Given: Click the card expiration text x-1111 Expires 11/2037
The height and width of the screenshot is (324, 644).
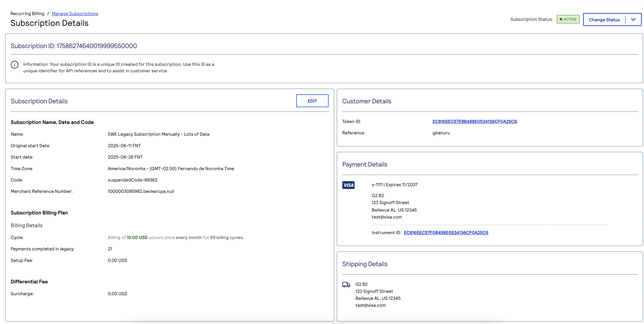Looking at the screenshot, I should pyautogui.click(x=395, y=185).
